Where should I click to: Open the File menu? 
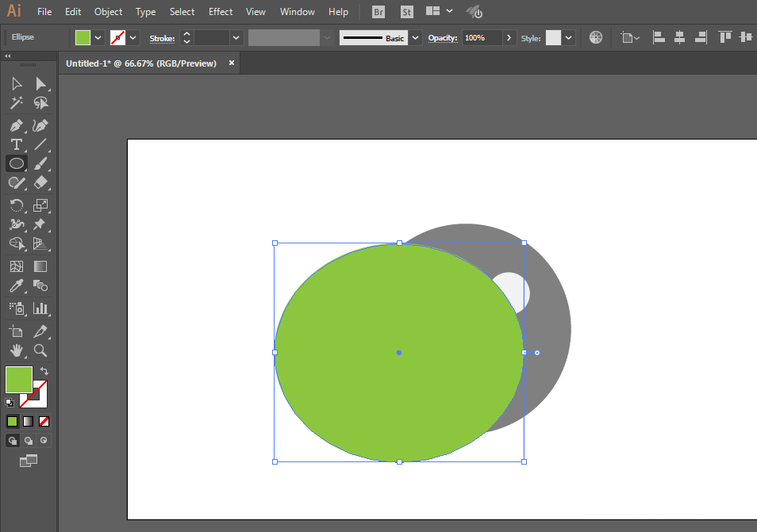[x=44, y=12]
